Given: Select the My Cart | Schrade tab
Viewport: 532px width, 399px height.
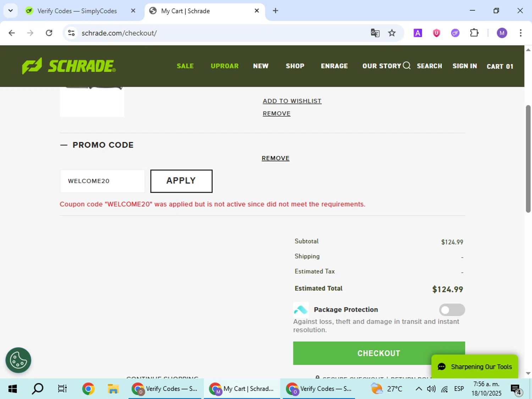Looking at the screenshot, I should click(x=185, y=11).
